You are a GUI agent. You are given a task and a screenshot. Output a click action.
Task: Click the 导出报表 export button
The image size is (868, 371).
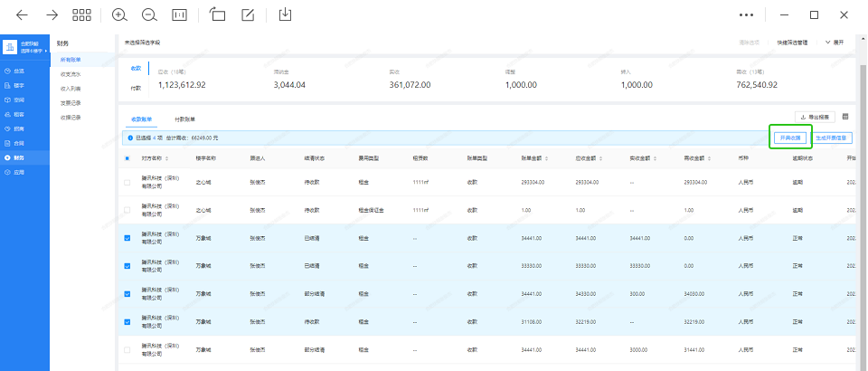click(814, 117)
